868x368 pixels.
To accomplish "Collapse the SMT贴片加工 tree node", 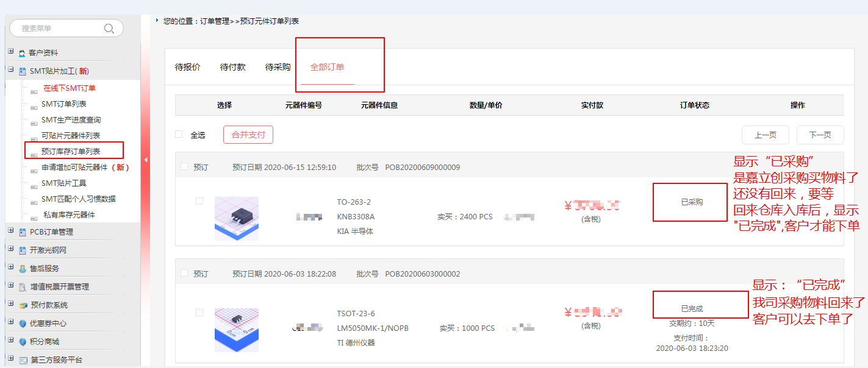I will click(x=11, y=70).
